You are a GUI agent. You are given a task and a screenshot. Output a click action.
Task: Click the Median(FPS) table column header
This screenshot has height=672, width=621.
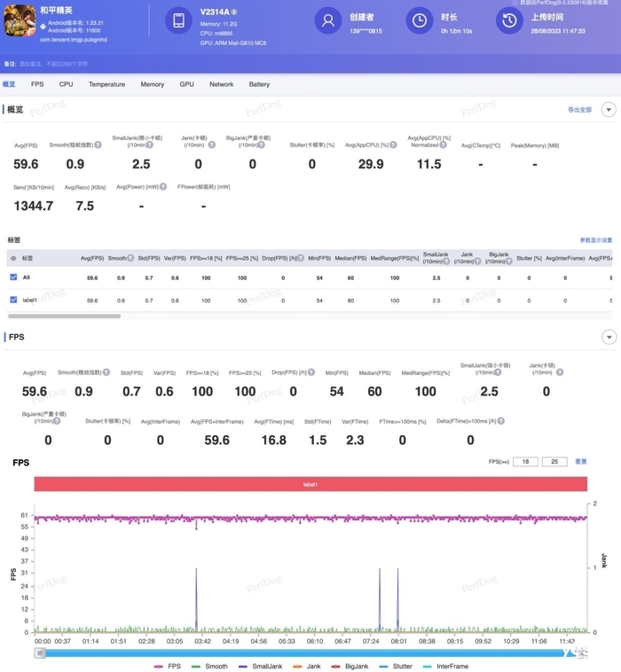350,258
